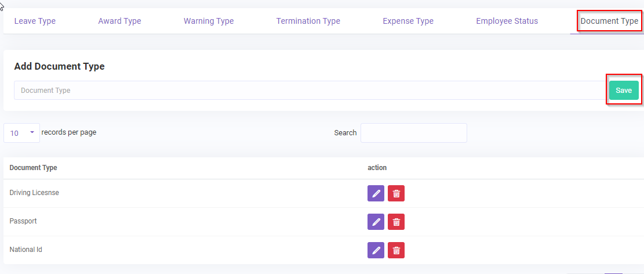
Task: Click the Passport row name
Action: 23,222
